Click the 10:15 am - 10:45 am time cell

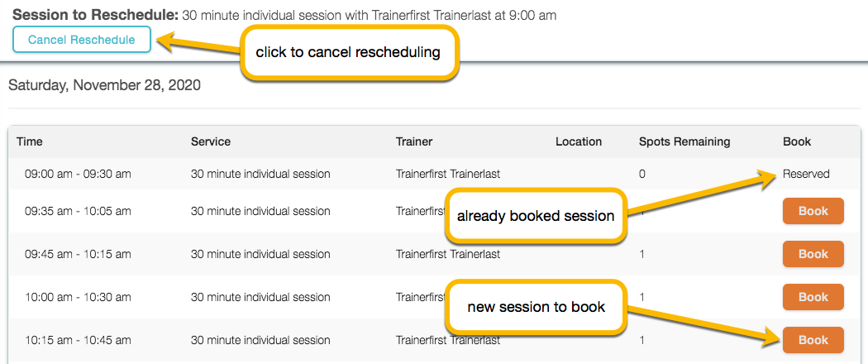point(78,340)
